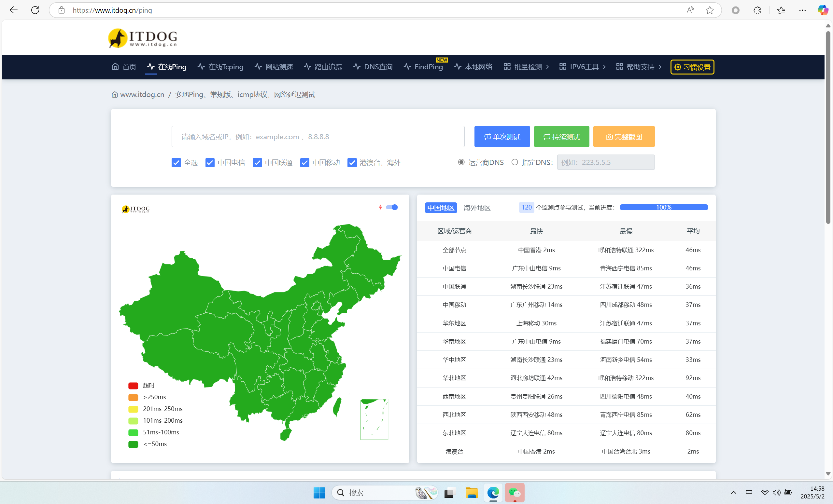Expand the 批量检测 dropdown menu
The height and width of the screenshot is (504, 833).
click(526, 67)
